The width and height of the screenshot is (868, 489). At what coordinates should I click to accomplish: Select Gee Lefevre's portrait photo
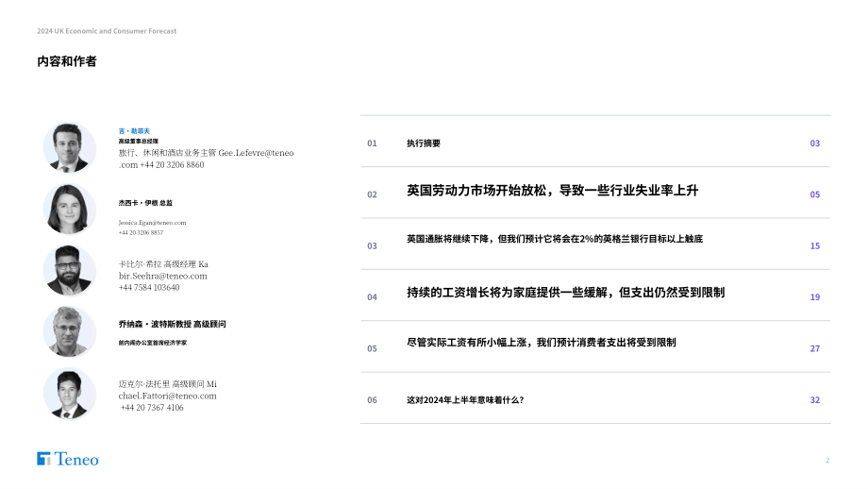click(69, 148)
